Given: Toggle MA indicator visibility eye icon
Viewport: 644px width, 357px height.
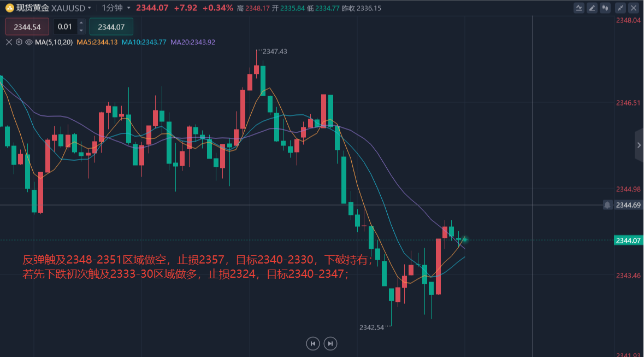Looking at the screenshot, I should 29,42.
